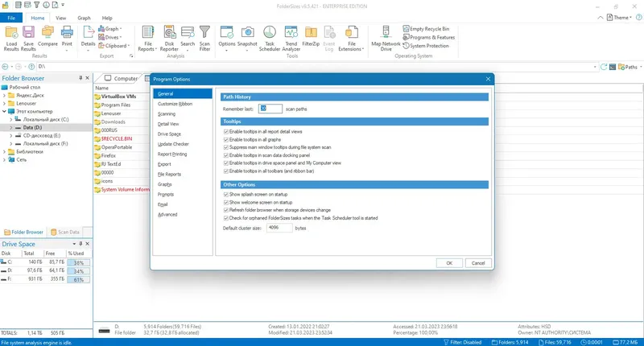This screenshot has height=346, width=644.
Task: Open the Compare tool
Action: coord(47,36)
